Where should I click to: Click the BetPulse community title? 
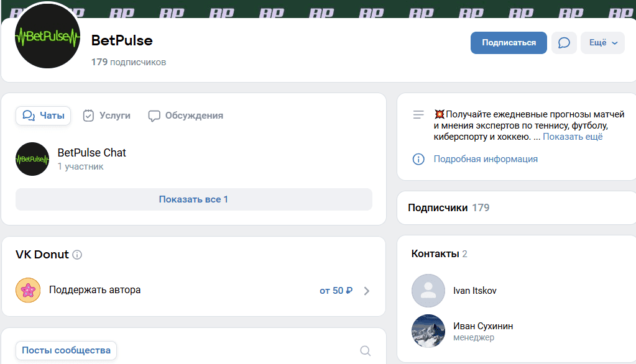click(122, 40)
